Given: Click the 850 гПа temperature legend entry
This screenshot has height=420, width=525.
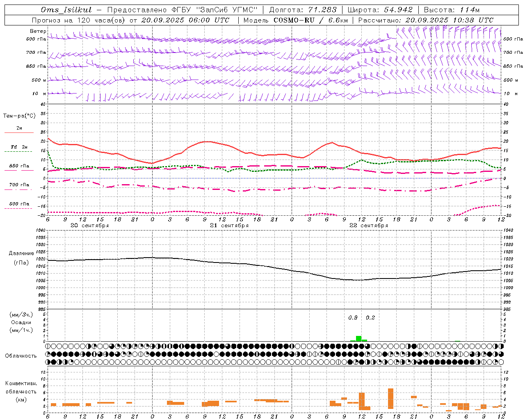Looking at the screenshot, I should coord(19,166).
